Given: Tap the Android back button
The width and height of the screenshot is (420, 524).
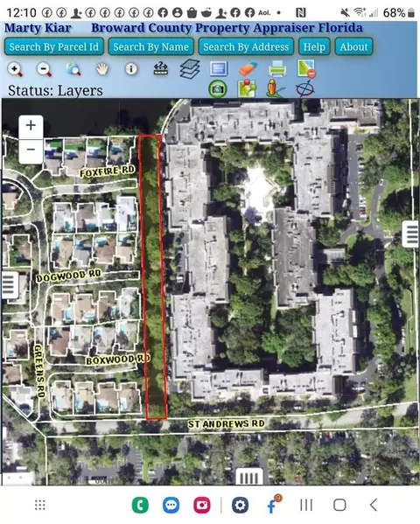Looking at the screenshot, I should point(374,505).
